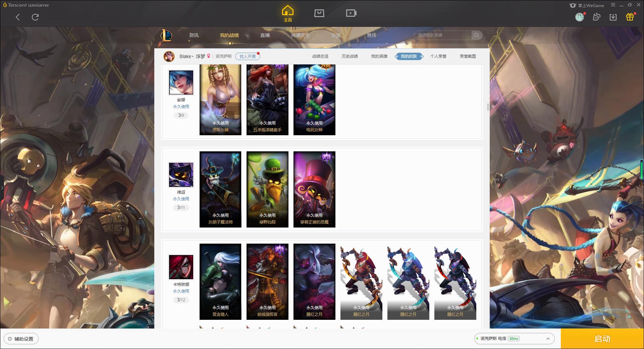Click the skin list vertical scrollbar
The height and width of the screenshot is (349, 644).
pyautogui.click(x=488, y=107)
